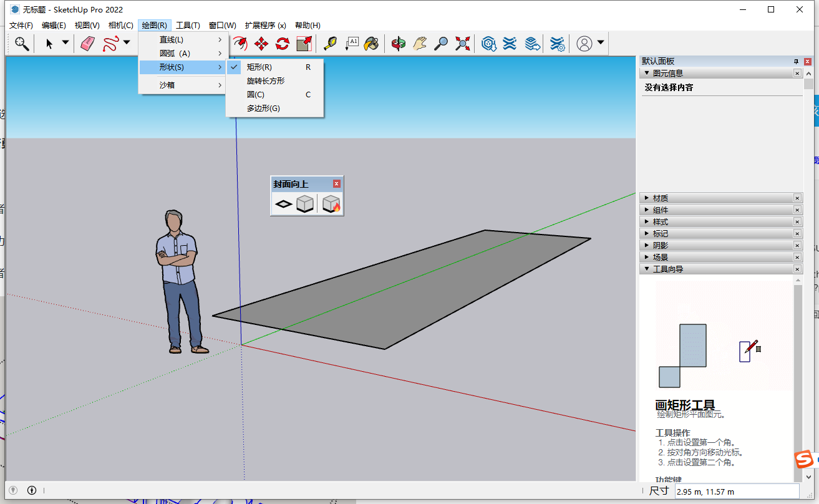This screenshot has height=504, width=819.
Task: Expand the 阴影 shadows panel
Action: click(661, 245)
